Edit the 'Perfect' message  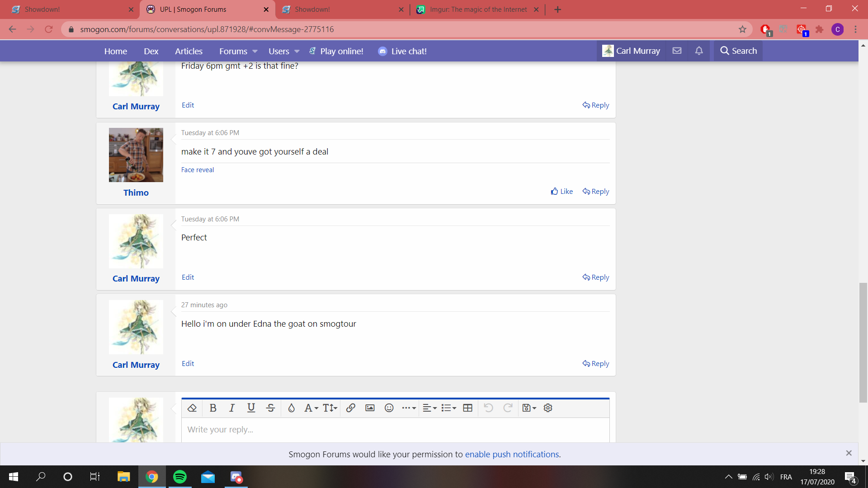188,277
